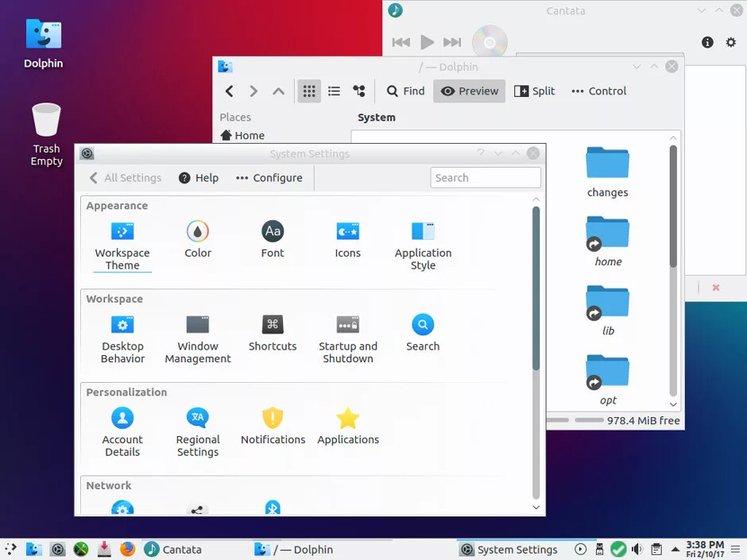Open Workspace Theme settings
The width and height of the screenshot is (747, 560).
[122, 238]
